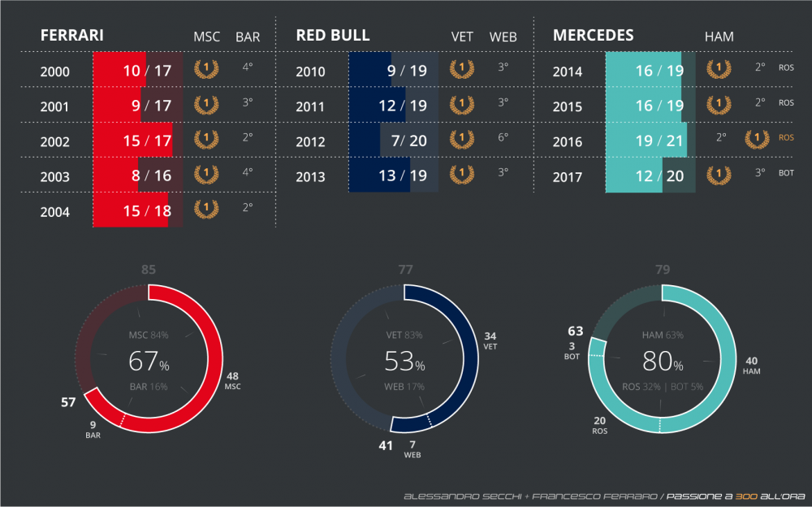This screenshot has height=507, width=812.
Task: Select the MERCEDES team heading
Action: point(593,36)
